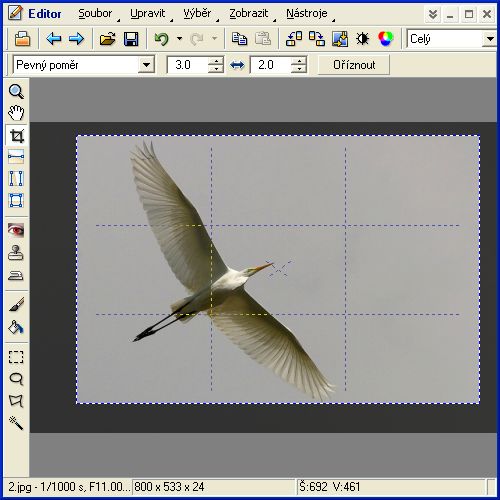The width and height of the screenshot is (500, 500).
Task: Click the Oříznout button
Action: coord(354,65)
